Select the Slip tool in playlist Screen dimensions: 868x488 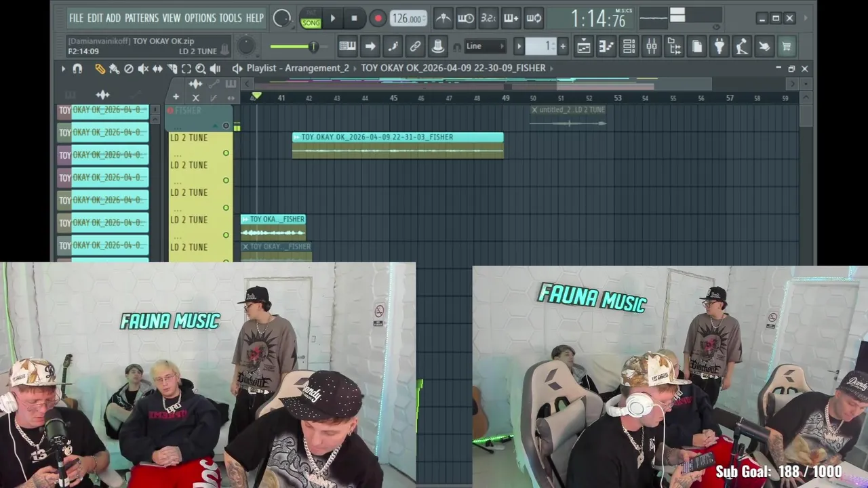point(157,68)
